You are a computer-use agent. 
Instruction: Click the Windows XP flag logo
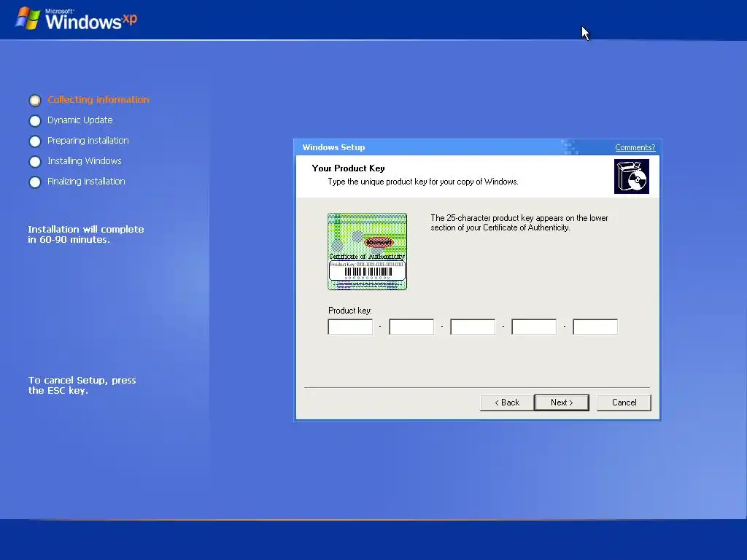28,19
